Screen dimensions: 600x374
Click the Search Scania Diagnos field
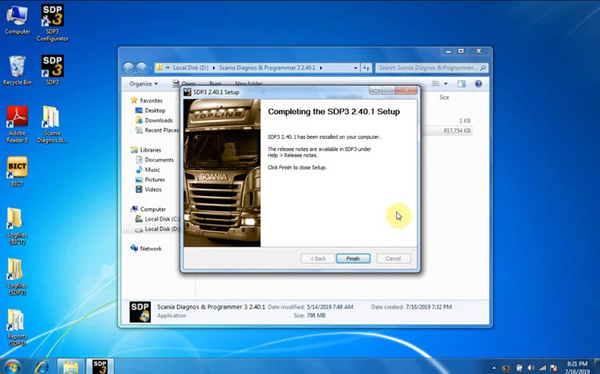[432, 68]
